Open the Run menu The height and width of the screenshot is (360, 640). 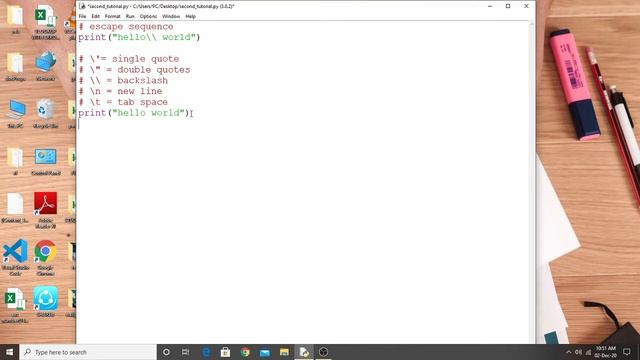point(130,16)
